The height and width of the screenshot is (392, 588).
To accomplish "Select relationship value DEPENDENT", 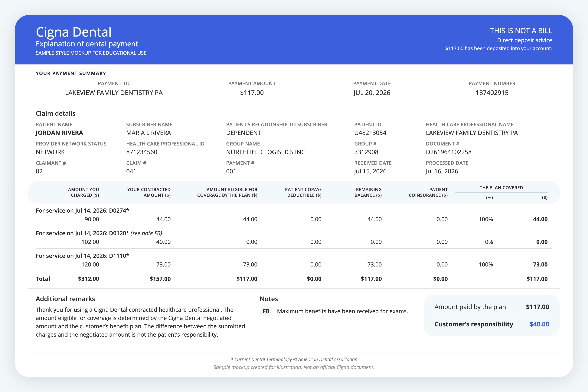I will [x=243, y=133].
